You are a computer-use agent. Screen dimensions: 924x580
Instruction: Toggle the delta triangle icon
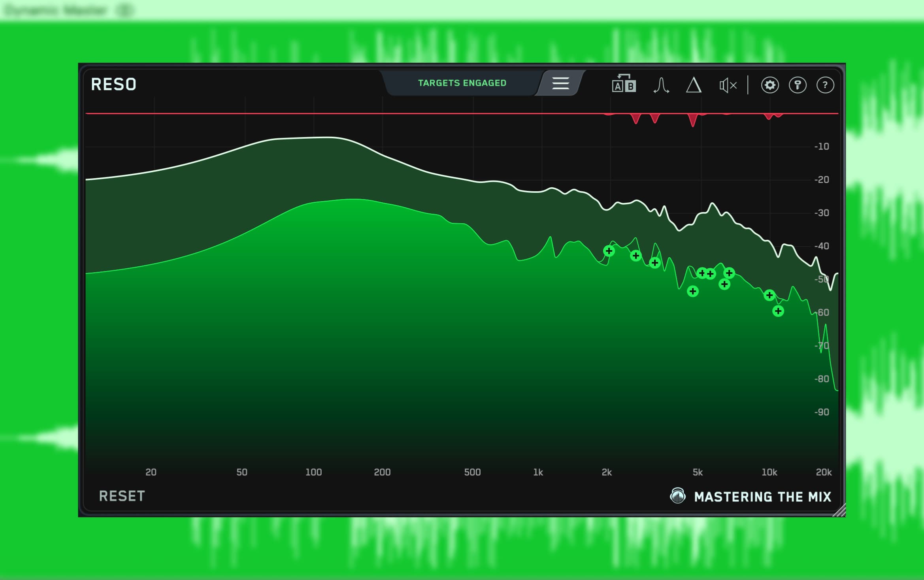[694, 85]
